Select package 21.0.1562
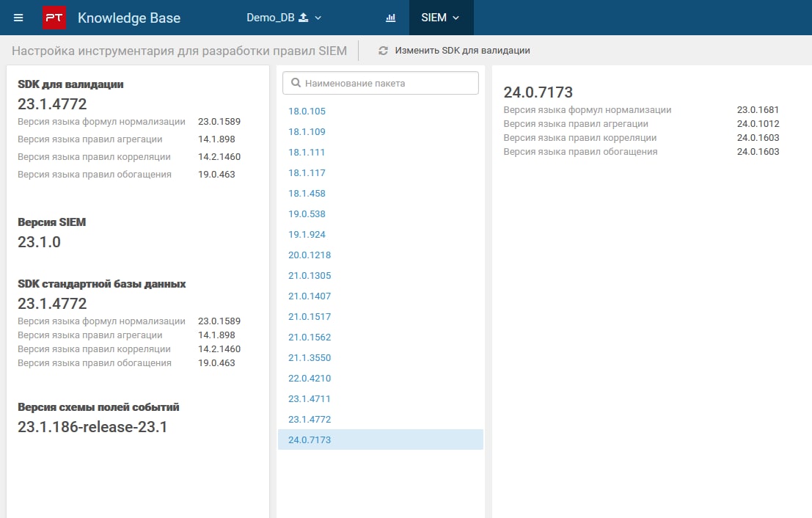Image resolution: width=812 pixels, height=518 pixels. [310, 338]
